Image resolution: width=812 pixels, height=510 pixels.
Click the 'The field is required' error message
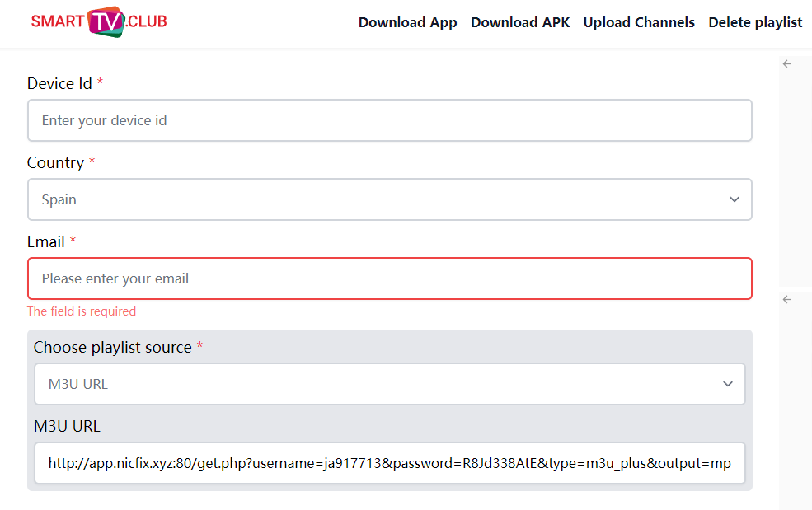(x=82, y=311)
